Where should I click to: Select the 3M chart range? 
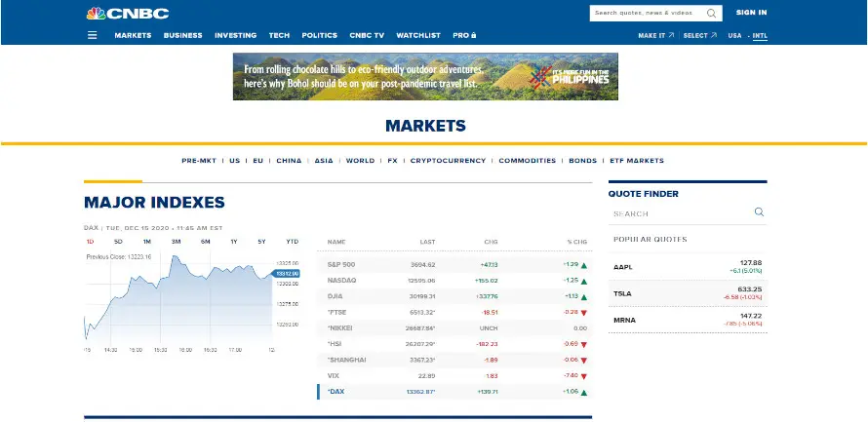coord(176,242)
